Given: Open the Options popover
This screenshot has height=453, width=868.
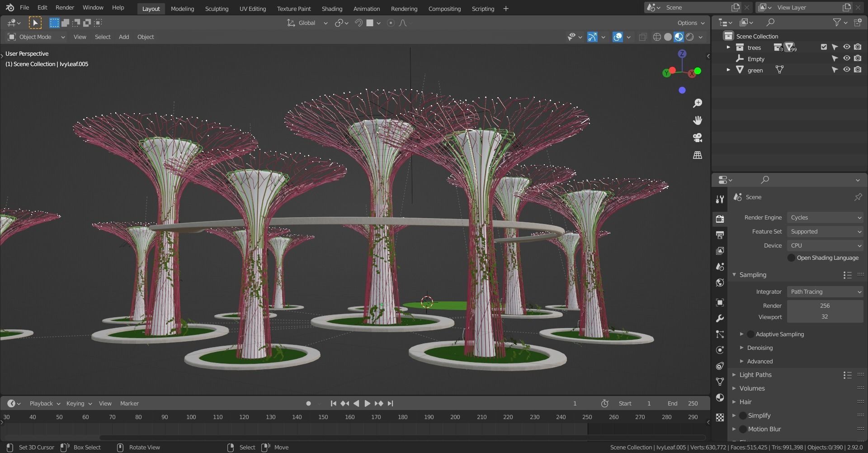Looking at the screenshot, I should point(691,23).
